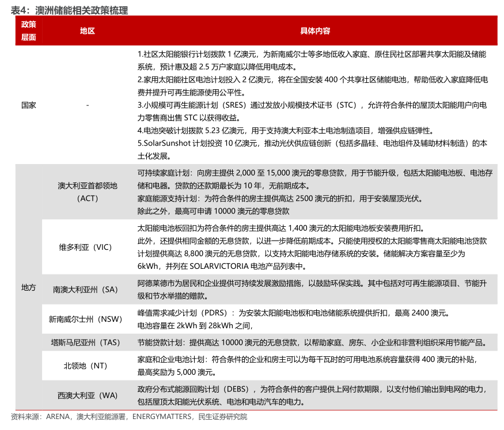Click the 新南威尔士州 (NSW) region cell
504x430 pixels.
[87, 319]
